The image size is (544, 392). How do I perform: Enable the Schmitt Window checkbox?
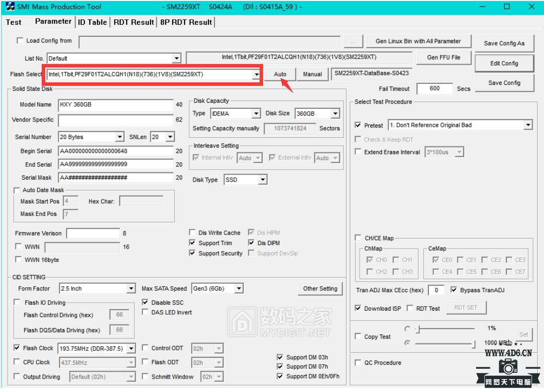point(145,377)
